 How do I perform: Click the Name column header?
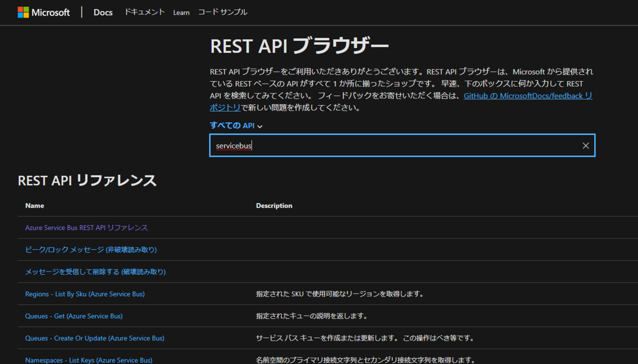tap(35, 206)
